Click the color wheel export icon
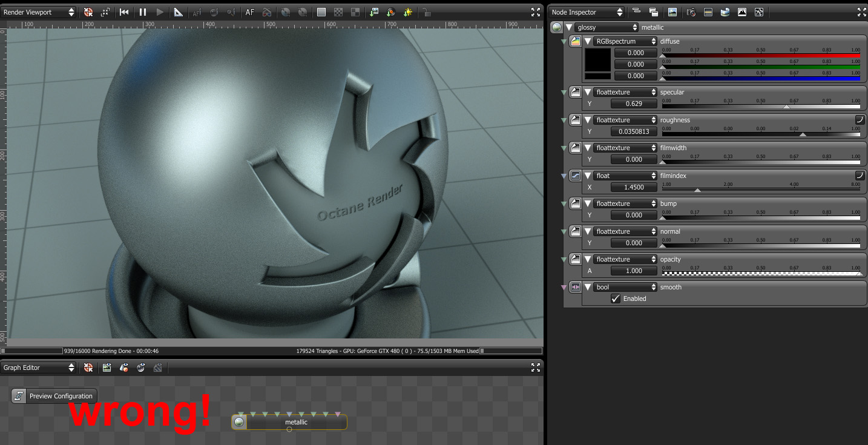This screenshot has width=868, height=445. point(390,12)
